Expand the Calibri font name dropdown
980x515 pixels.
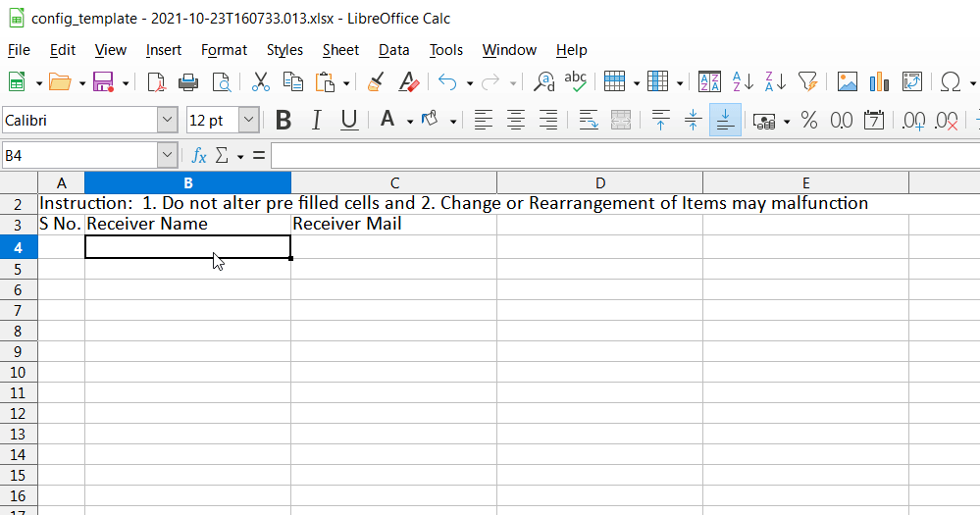(x=167, y=121)
